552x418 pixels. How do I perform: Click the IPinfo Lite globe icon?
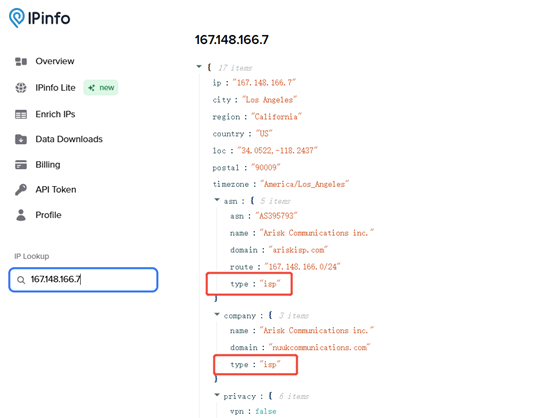point(21,88)
